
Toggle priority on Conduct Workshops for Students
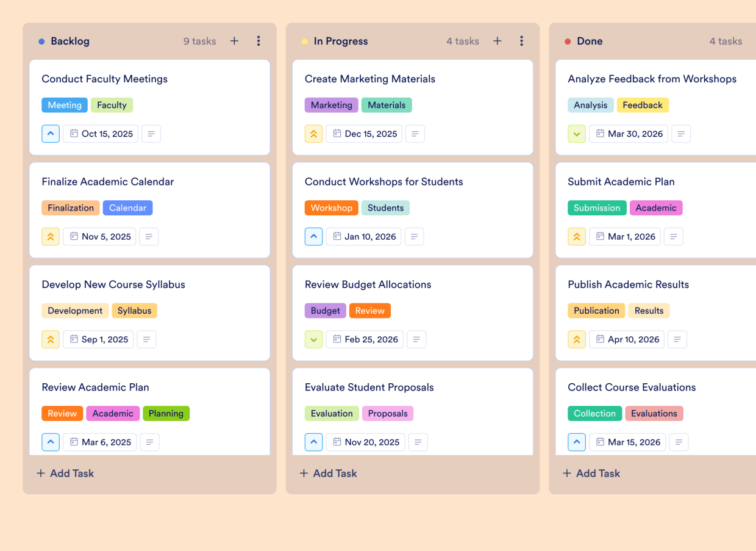(x=313, y=236)
